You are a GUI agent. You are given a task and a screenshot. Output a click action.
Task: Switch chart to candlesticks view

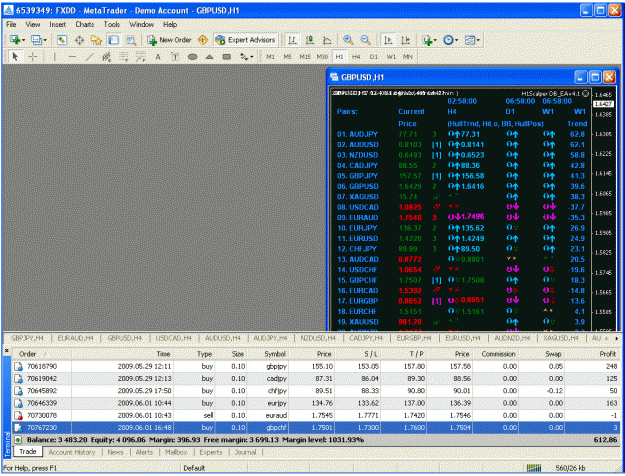[310, 40]
